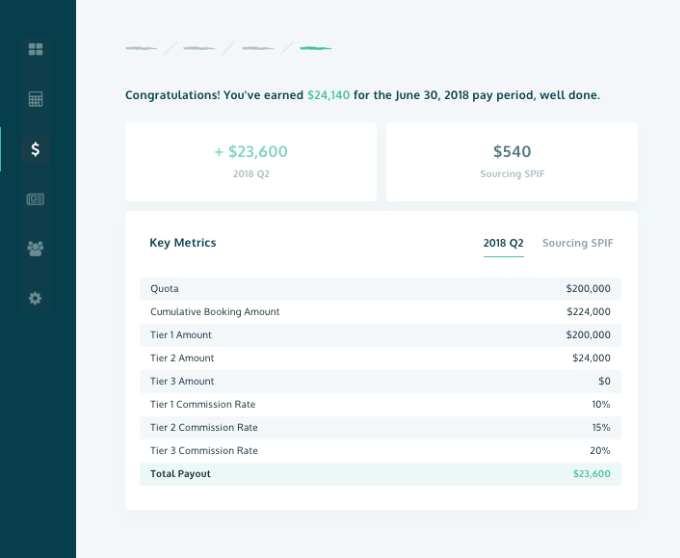This screenshot has height=558, width=680.
Task: Open settings gear icon in sidebar
Action: [36, 298]
